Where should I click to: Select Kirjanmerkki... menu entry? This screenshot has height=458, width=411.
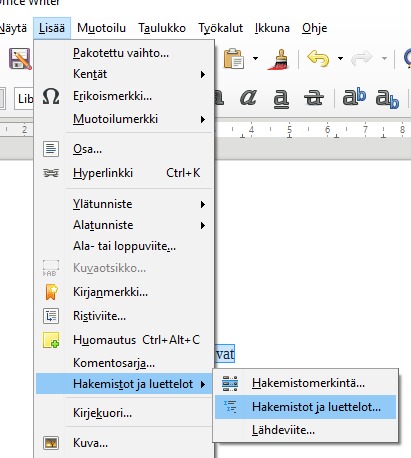coord(124,292)
